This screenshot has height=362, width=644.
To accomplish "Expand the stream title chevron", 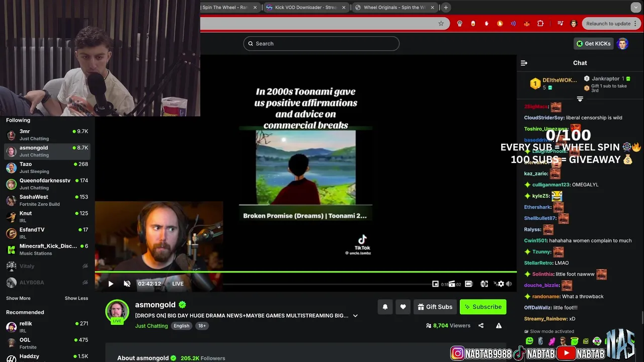I will tap(355, 316).
